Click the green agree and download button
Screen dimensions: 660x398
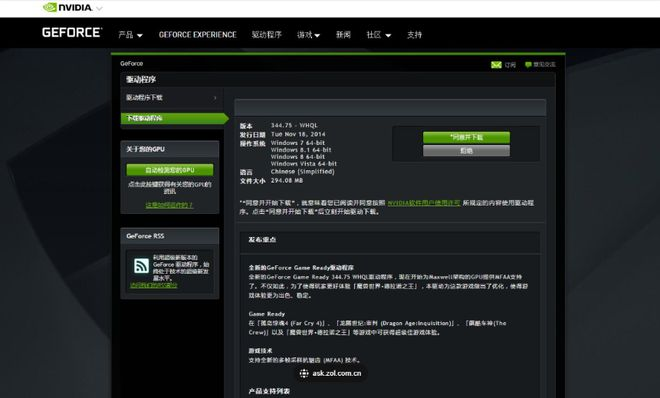[x=466, y=137]
